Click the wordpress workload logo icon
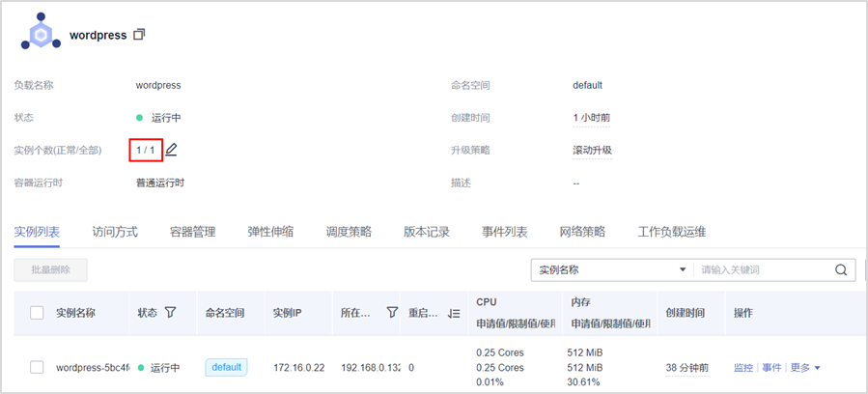This screenshot has width=868, height=394. click(x=40, y=35)
